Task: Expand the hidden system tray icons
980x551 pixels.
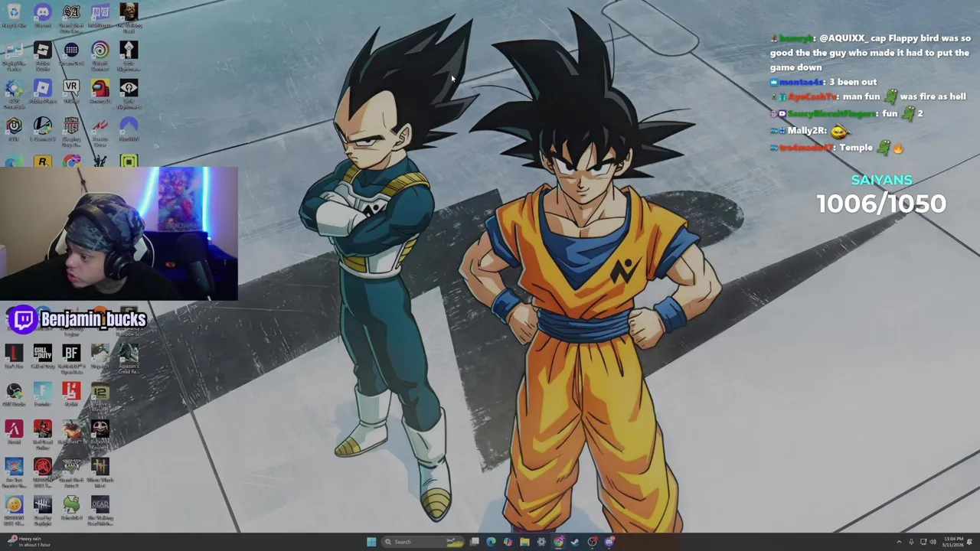Action: (x=899, y=542)
